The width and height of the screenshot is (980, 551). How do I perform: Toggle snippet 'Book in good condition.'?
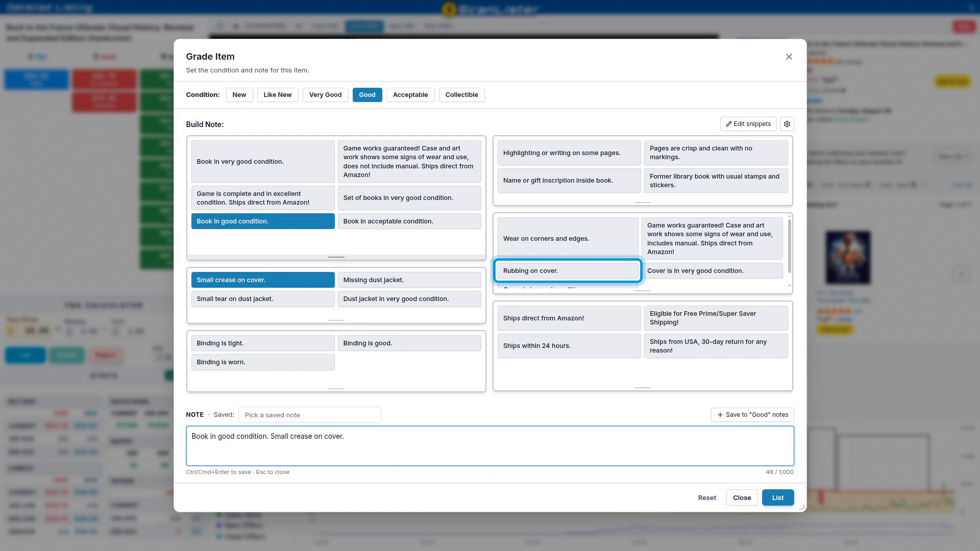pos(263,221)
